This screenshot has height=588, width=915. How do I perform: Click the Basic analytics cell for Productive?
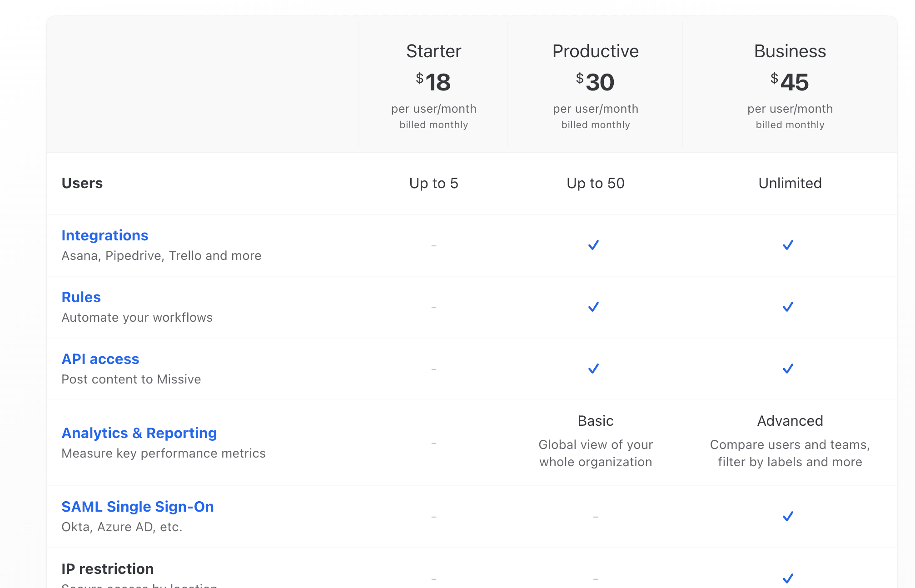tap(596, 421)
